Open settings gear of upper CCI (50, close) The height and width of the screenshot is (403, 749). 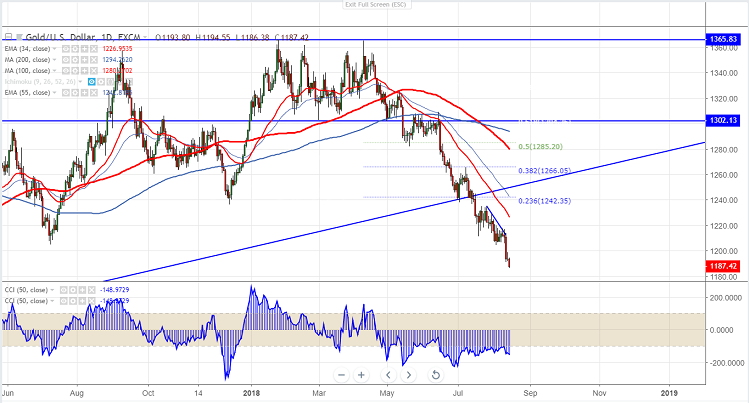point(73,290)
